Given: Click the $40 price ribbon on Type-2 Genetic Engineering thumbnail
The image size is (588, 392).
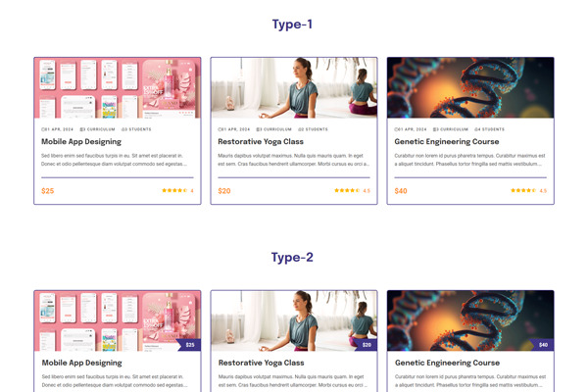Looking at the screenshot, I should [x=542, y=345].
